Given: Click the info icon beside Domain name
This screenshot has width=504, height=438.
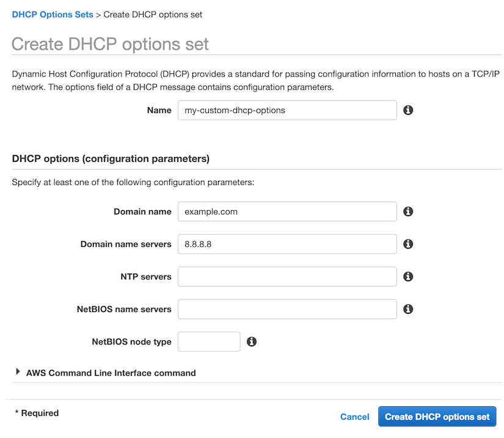Looking at the screenshot, I should (x=408, y=211).
